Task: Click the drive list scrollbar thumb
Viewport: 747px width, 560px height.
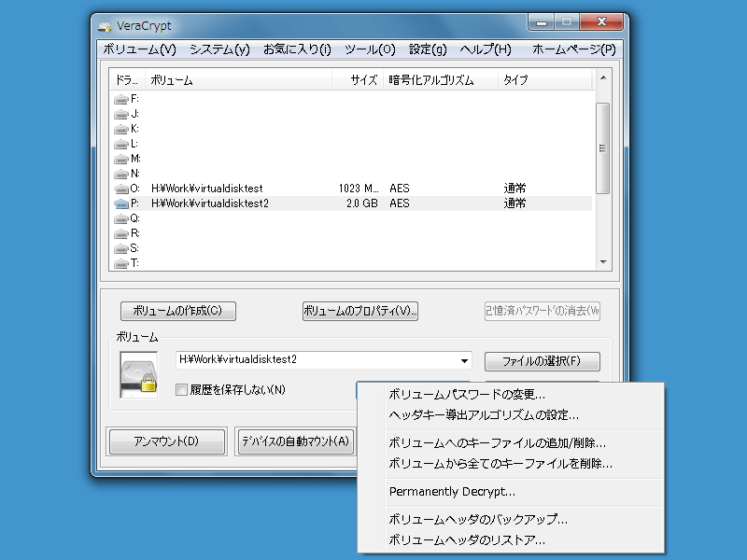Action: coord(602,148)
